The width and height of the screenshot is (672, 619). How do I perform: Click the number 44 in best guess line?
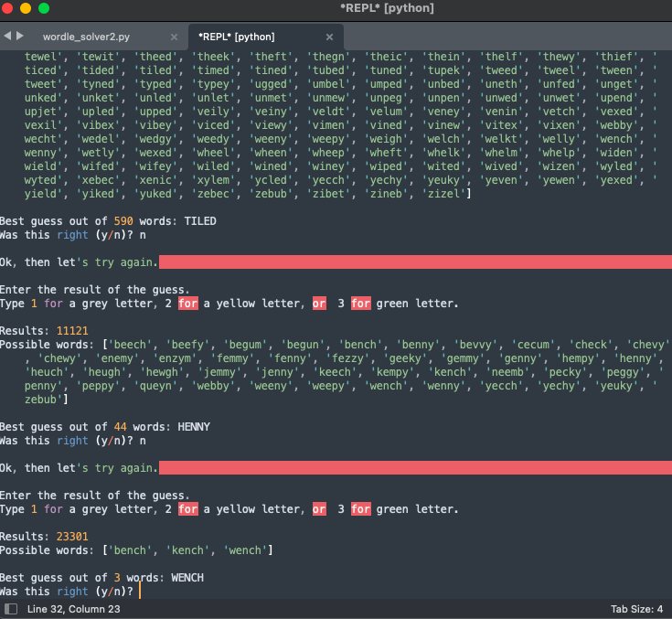(121, 427)
